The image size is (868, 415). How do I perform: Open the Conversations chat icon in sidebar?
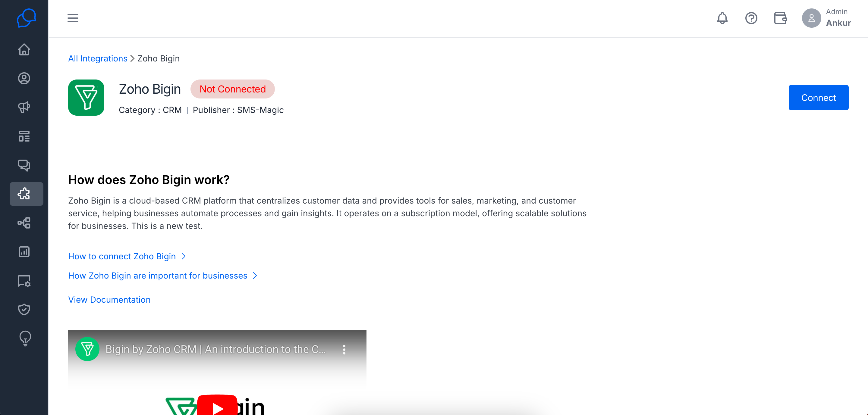click(24, 165)
